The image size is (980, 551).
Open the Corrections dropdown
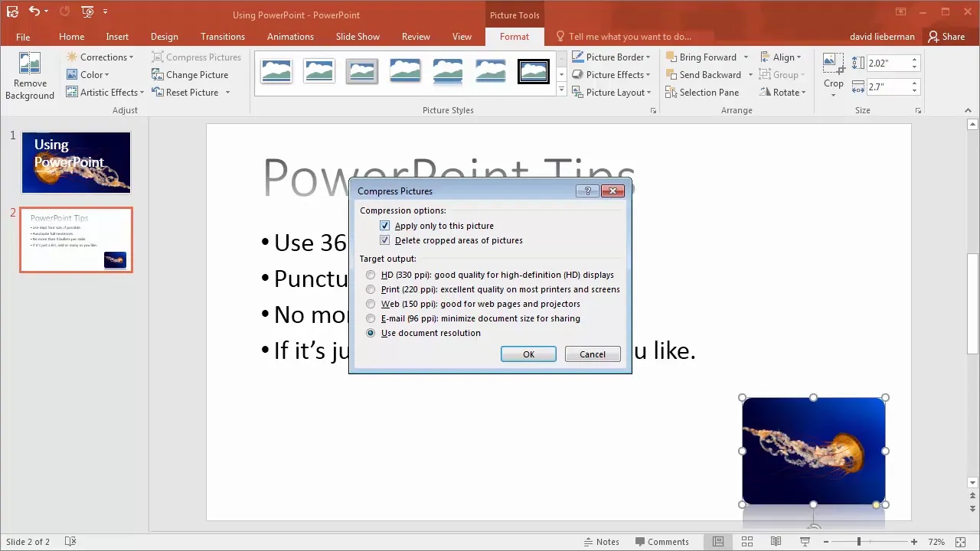point(100,57)
